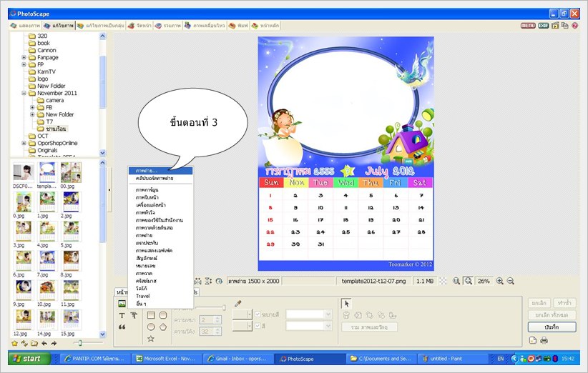Switch to untitled - Paint taskbar item

[x=454, y=359]
